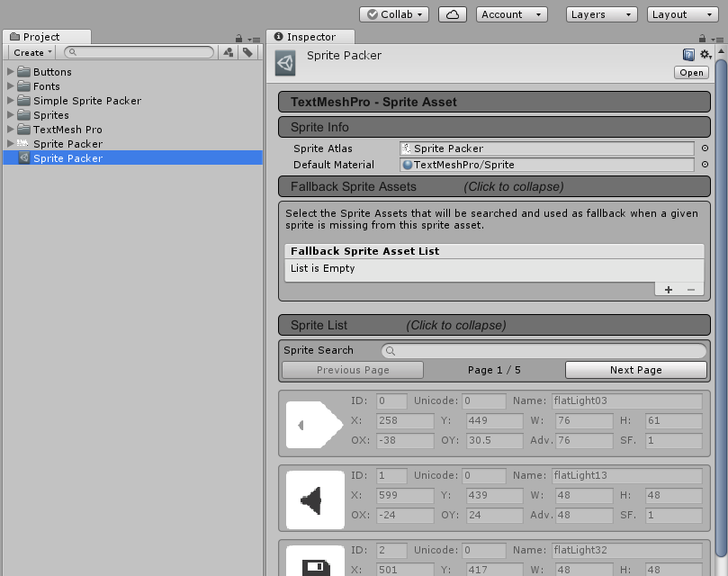Click the Unity asset icon in Inspector header
Image resolution: width=728 pixels, height=576 pixels.
(285, 63)
